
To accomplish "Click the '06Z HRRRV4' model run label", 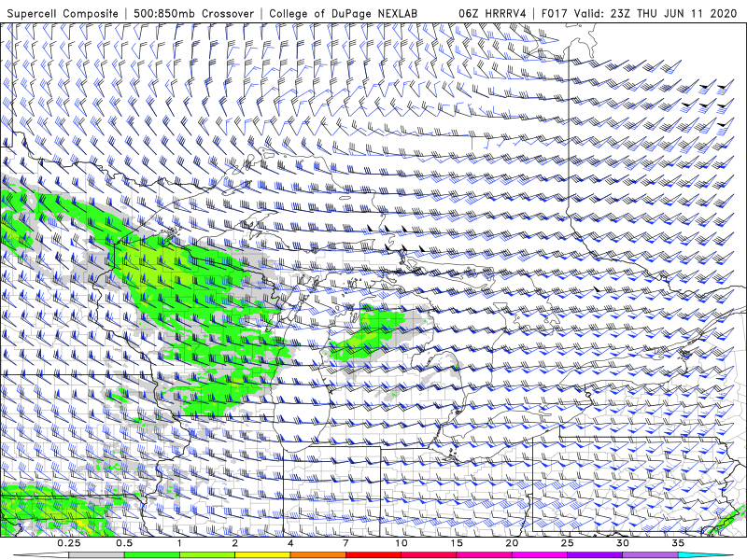I will point(493,13).
